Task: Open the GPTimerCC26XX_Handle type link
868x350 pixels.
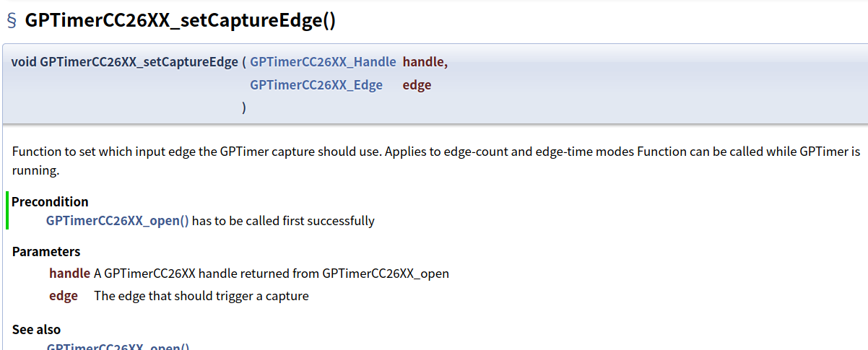Action: tap(323, 63)
